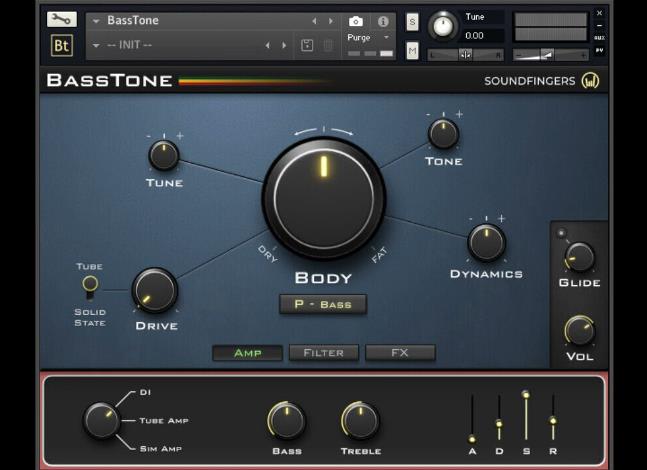647x470 pixels.
Task: Open the snapshot camera view
Action: (356, 21)
